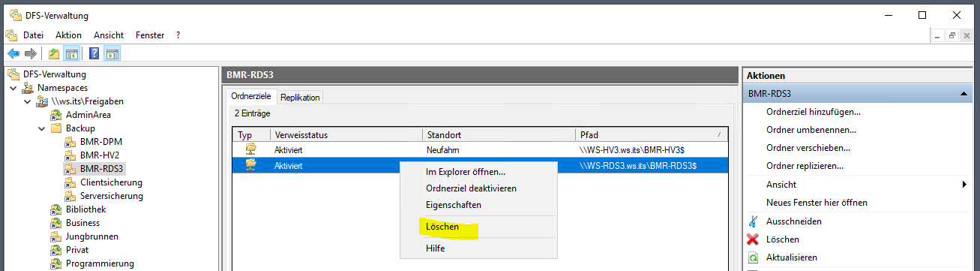Select the Serversicherung folder
The image size is (980, 271).
pyautogui.click(x=112, y=196)
